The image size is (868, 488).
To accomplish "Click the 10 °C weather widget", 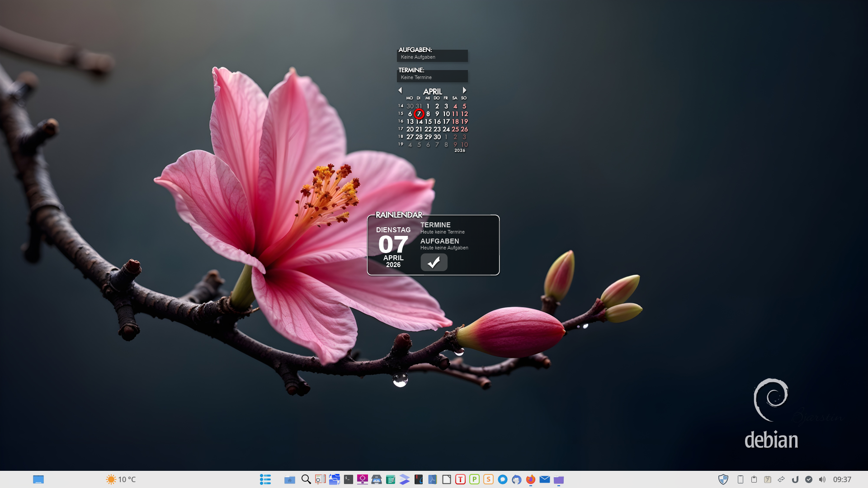I will tap(121, 479).
